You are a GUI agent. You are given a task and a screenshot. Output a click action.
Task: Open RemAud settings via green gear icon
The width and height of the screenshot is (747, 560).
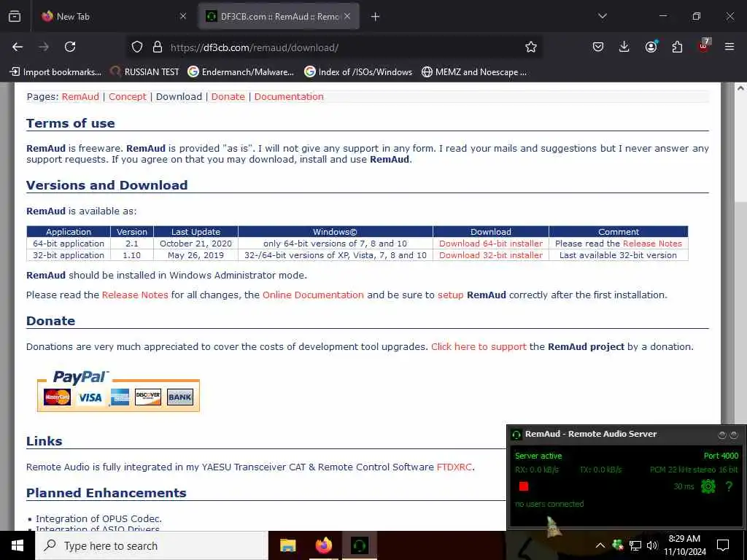point(708,486)
